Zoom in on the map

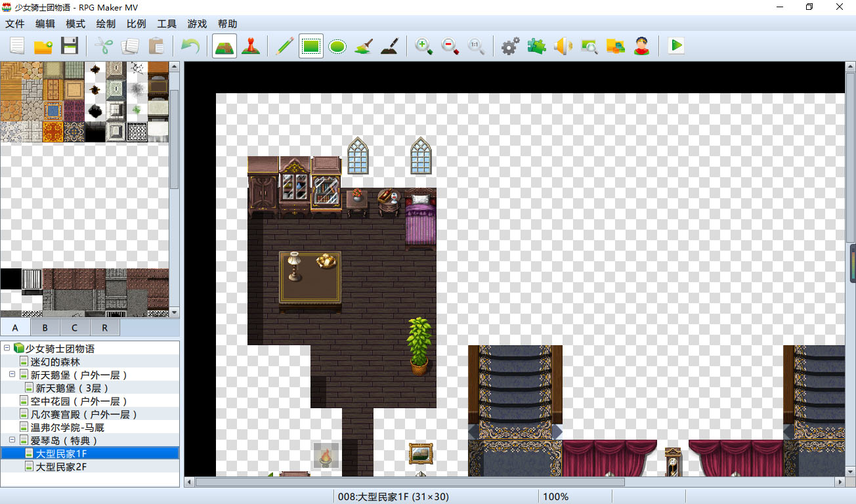[x=424, y=46]
